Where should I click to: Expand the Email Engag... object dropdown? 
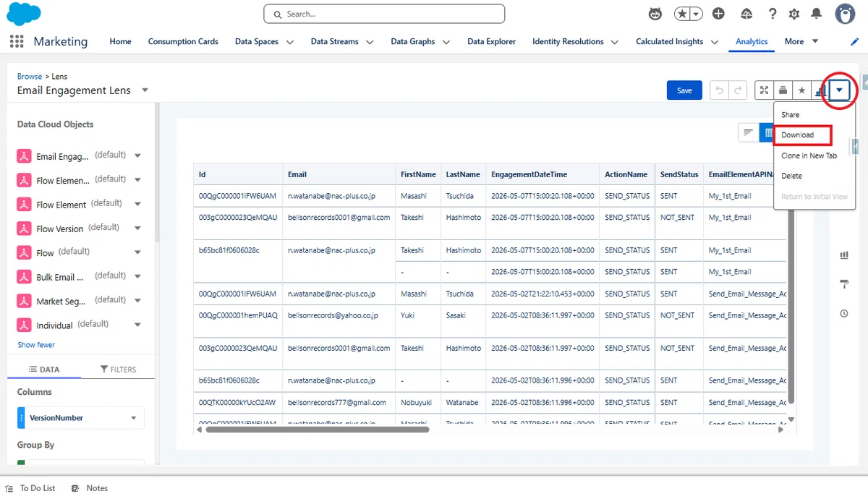point(137,156)
